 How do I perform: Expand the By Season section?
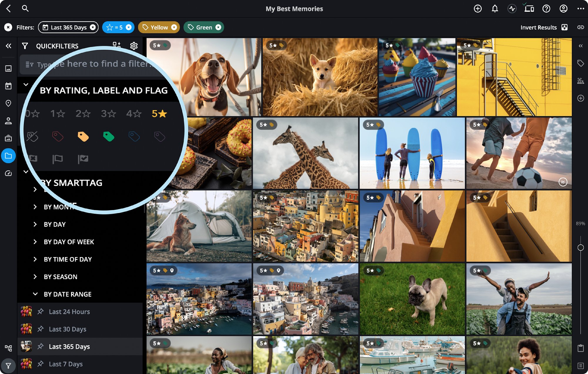point(35,277)
